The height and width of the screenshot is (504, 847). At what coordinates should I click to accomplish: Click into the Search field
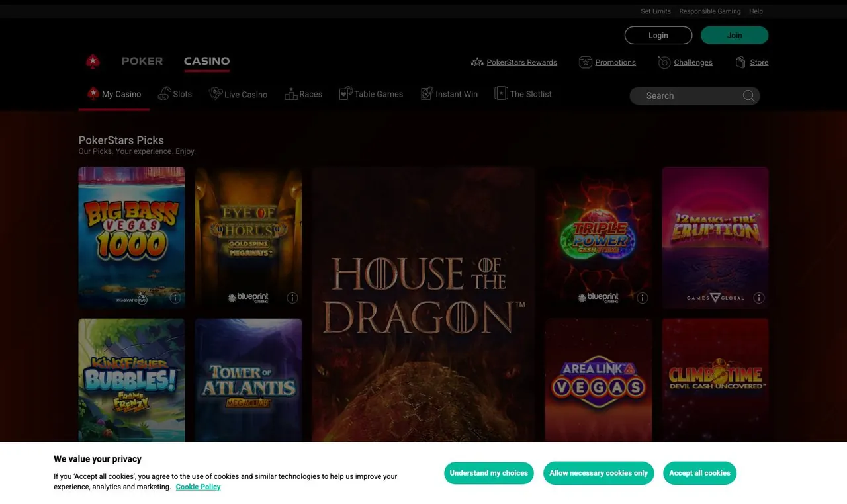(x=695, y=96)
